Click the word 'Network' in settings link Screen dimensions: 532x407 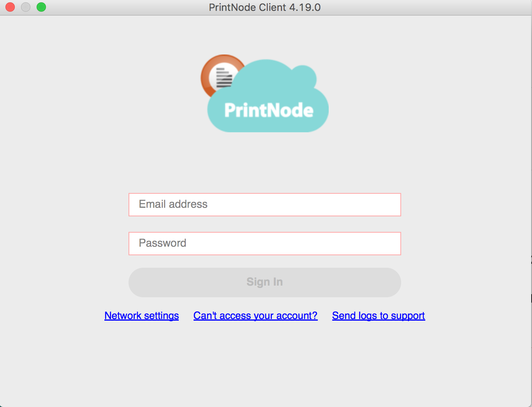pos(123,316)
